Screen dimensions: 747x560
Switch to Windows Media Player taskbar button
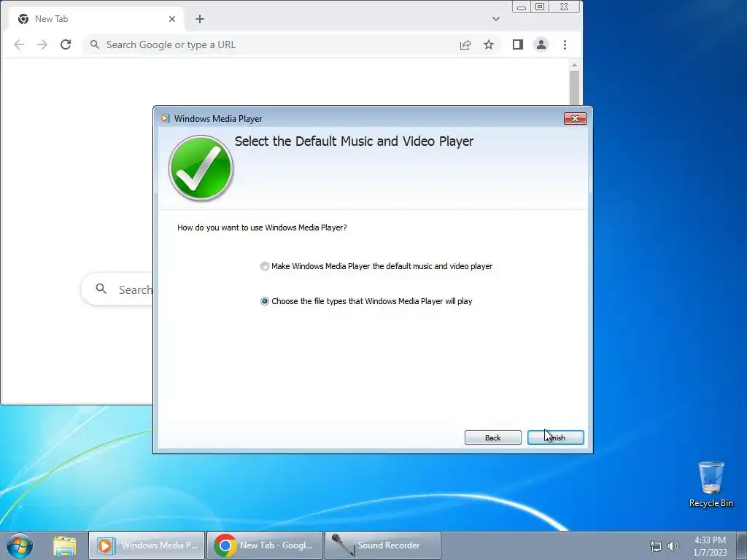point(147,545)
